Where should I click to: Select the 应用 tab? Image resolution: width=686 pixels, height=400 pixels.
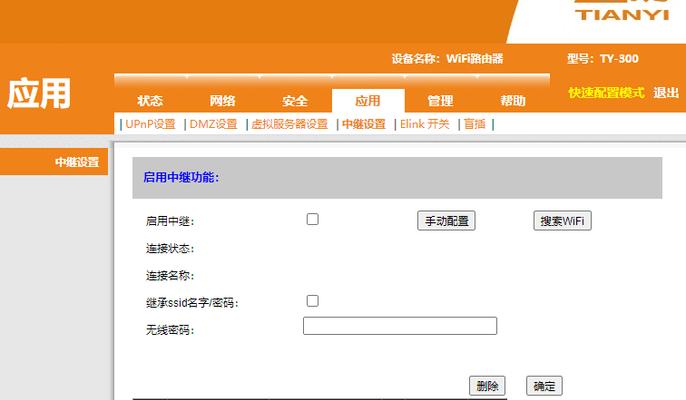368,101
